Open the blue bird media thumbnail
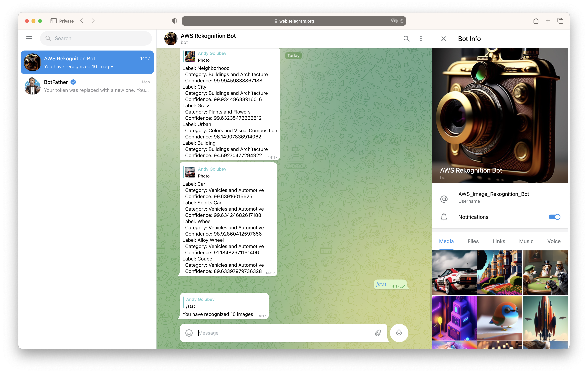Screen dimensions: 588x373 500,318
